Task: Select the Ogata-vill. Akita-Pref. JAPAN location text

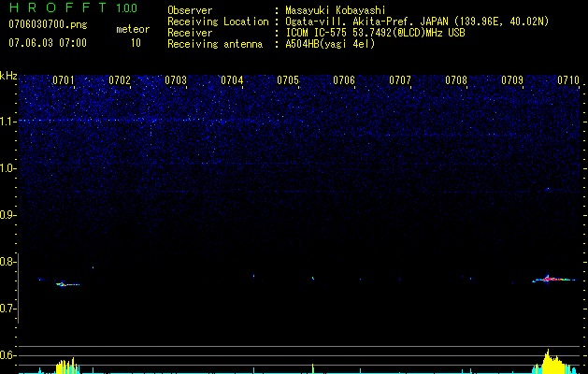Action: pyautogui.click(x=417, y=22)
